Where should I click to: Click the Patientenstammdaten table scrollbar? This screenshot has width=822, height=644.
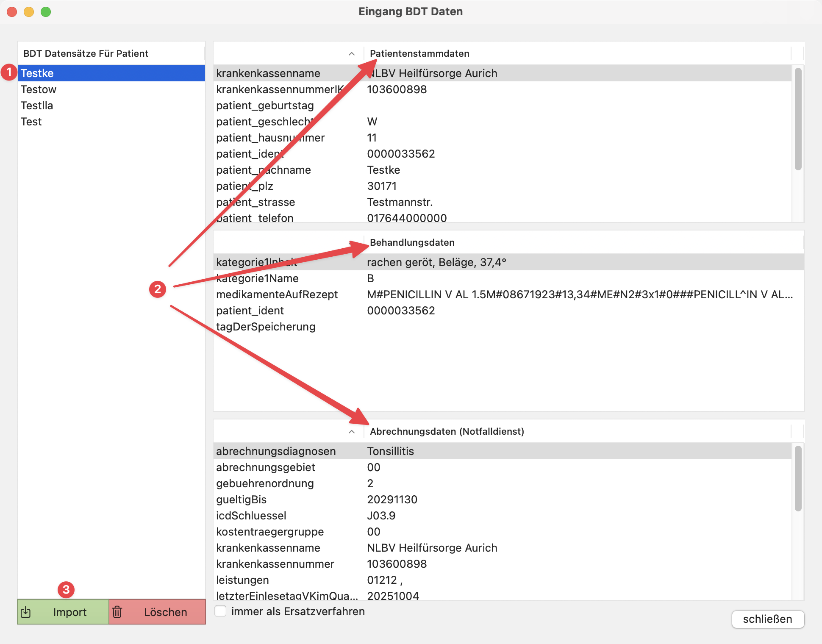click(798, 119)
